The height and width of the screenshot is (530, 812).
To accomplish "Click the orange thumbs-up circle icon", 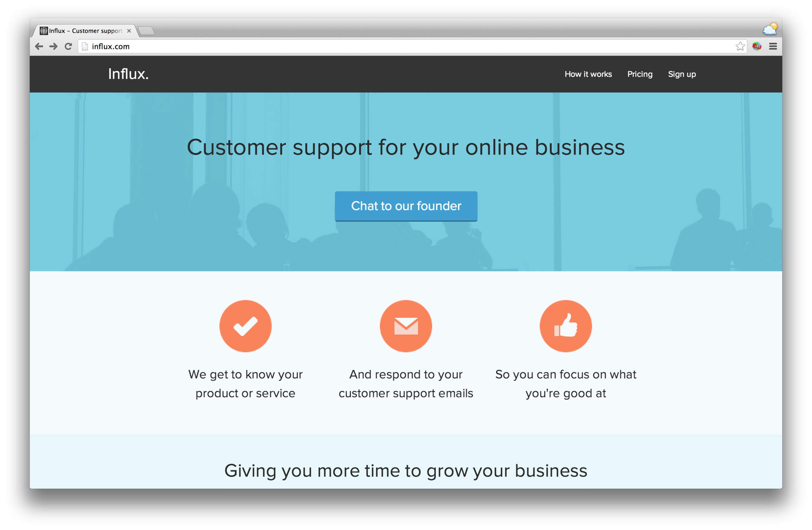I will [x=566, y=326].
